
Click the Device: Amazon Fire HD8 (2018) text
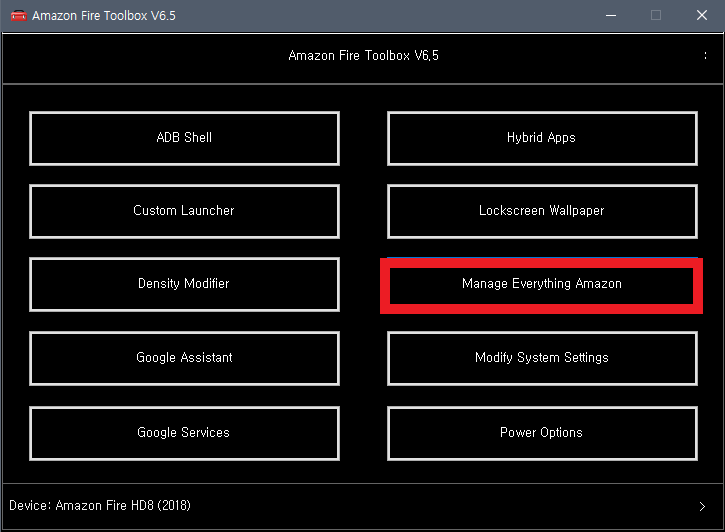point(100,505)
